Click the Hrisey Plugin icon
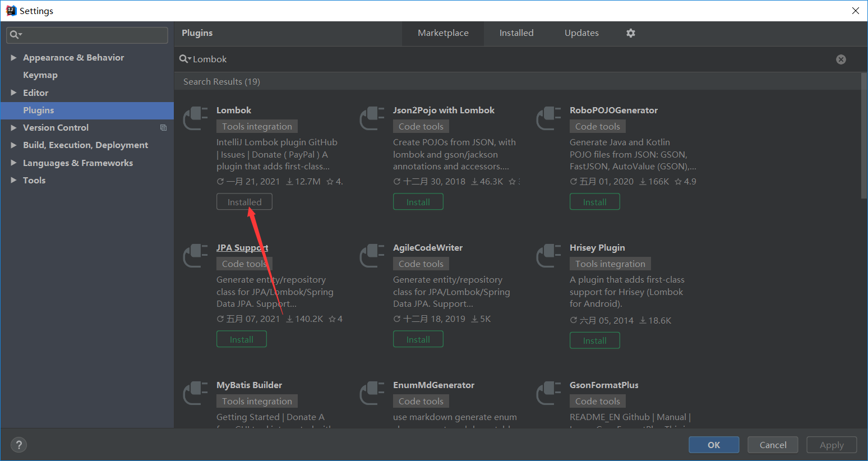Image resolution: width=868 pixels, height=461 pixels. click(549, 255)
